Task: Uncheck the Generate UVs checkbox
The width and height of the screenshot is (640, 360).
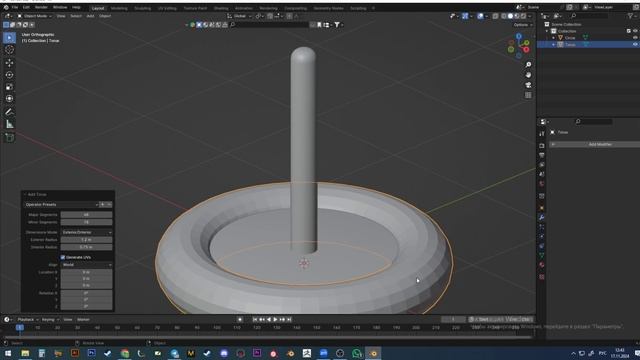Action: coord(63,257)
